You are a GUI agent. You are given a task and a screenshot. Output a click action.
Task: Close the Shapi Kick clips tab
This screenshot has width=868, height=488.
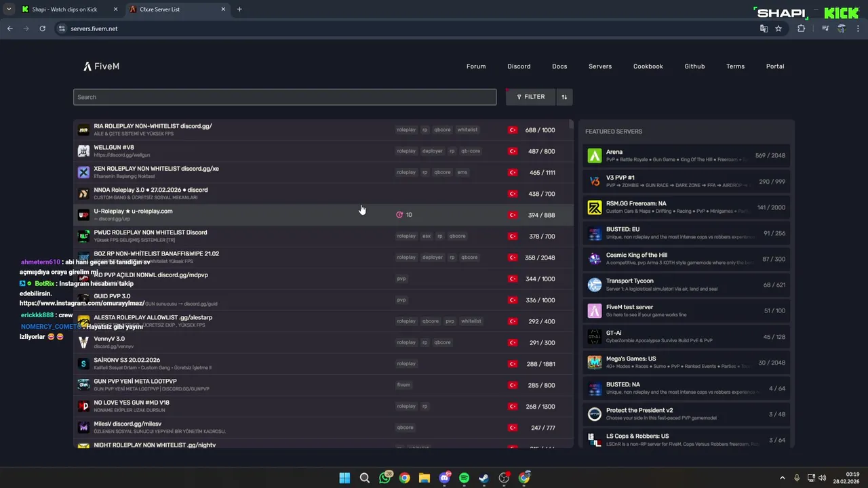(115, 9)
